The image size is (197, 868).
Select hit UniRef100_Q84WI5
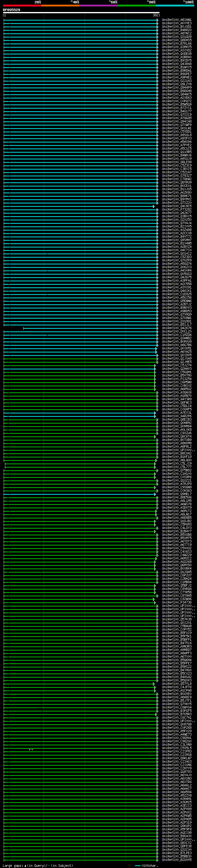pos(176,94)
